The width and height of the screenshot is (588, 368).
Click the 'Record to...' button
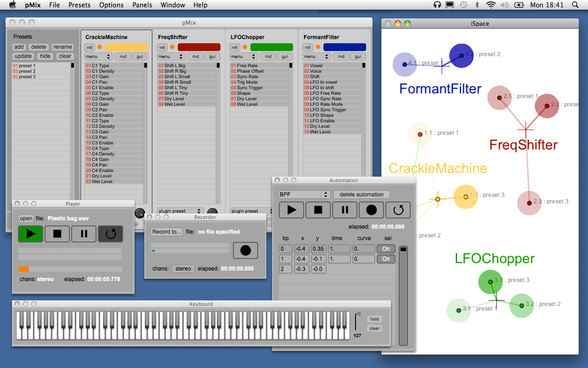[166, 232]
